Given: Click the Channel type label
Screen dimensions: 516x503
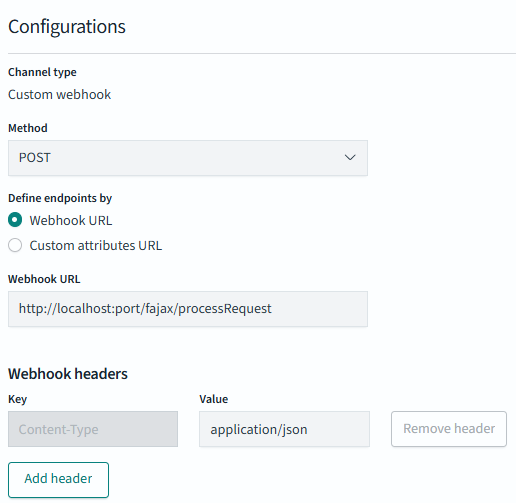Looking at the screenshot, I should 42,72.
